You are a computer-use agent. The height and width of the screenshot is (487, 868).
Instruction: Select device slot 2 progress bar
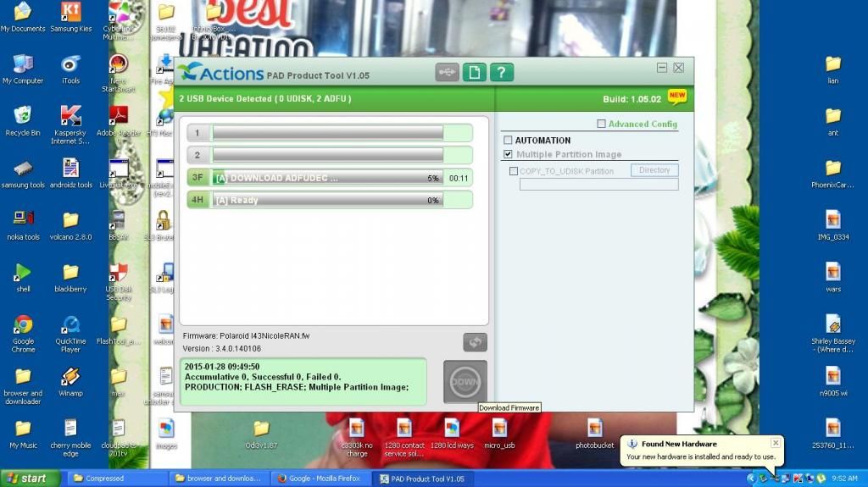click(330, 155)
